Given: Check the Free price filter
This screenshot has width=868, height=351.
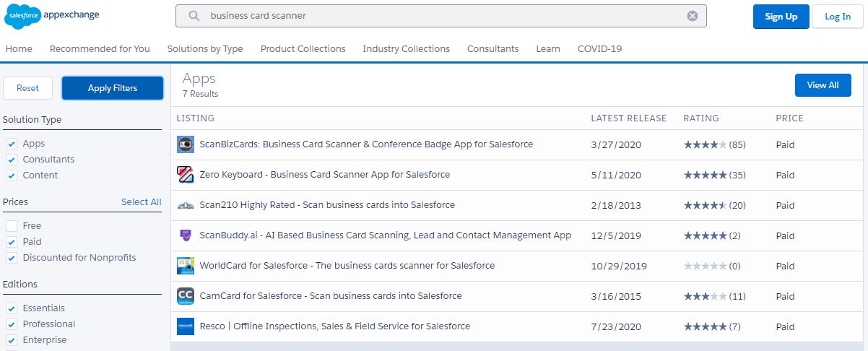Looking at the screenshot, I should [12, 226].
